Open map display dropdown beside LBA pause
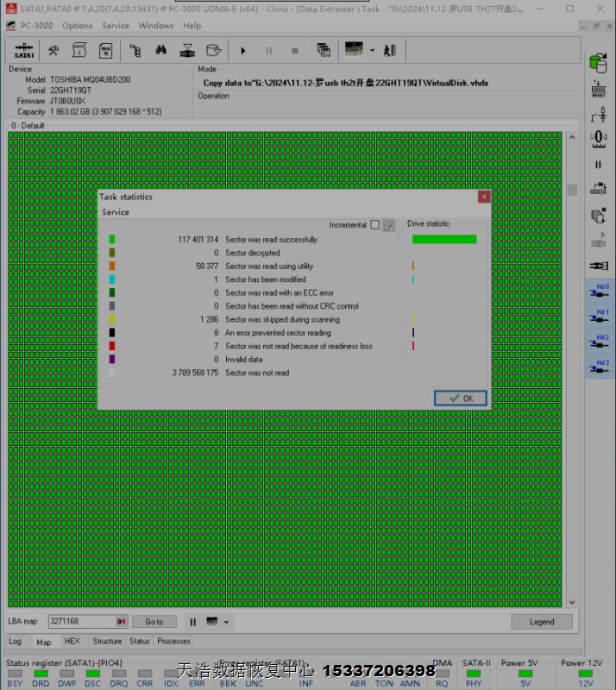Viewport: 616px width, 690px height. point(226,622)
